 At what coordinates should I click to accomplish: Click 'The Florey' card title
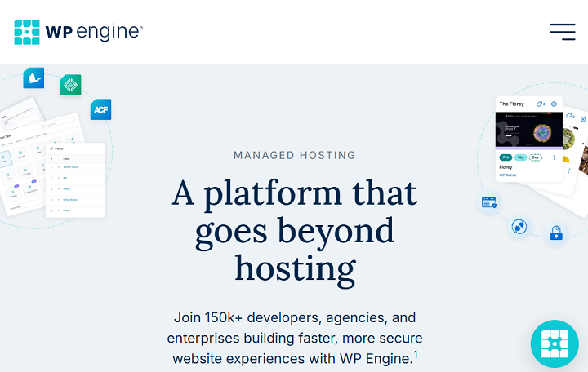coord(511,104)
